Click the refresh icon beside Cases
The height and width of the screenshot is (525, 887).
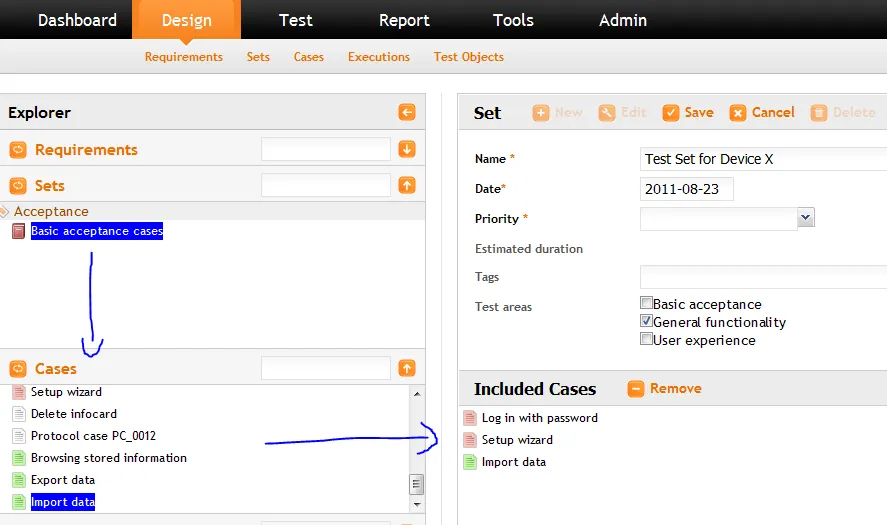coord(18,369)
